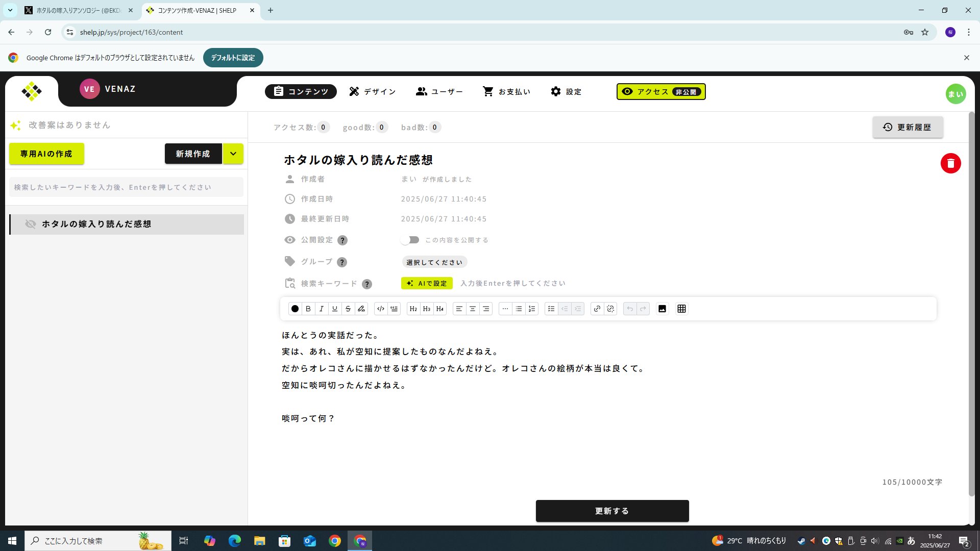Click the 更新する button
The height and width of the screenshot is (551, 980).
tap(612, 511)
